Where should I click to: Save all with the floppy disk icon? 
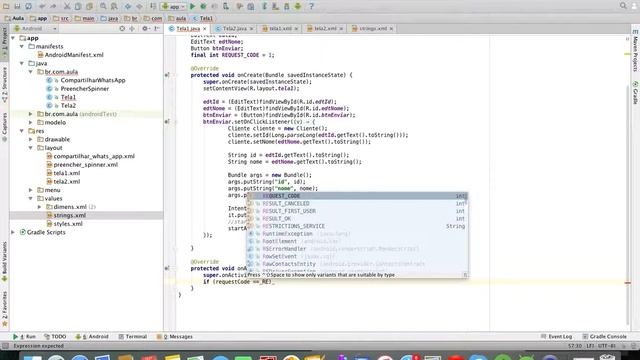(17, 6)
